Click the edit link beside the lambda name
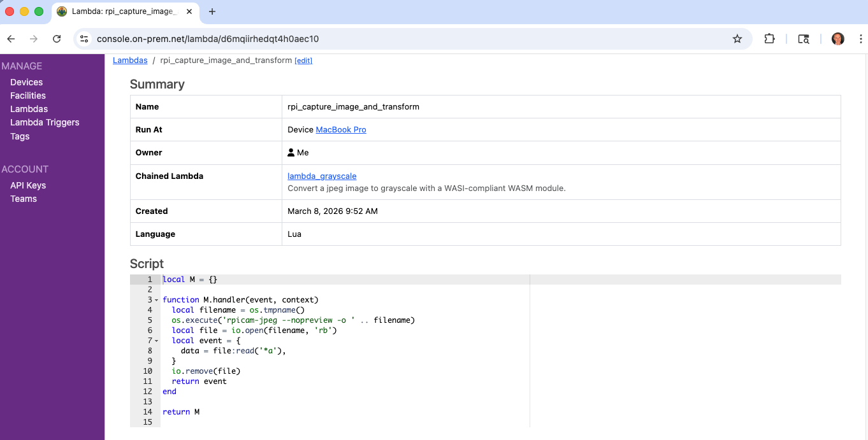 point(303,60)
